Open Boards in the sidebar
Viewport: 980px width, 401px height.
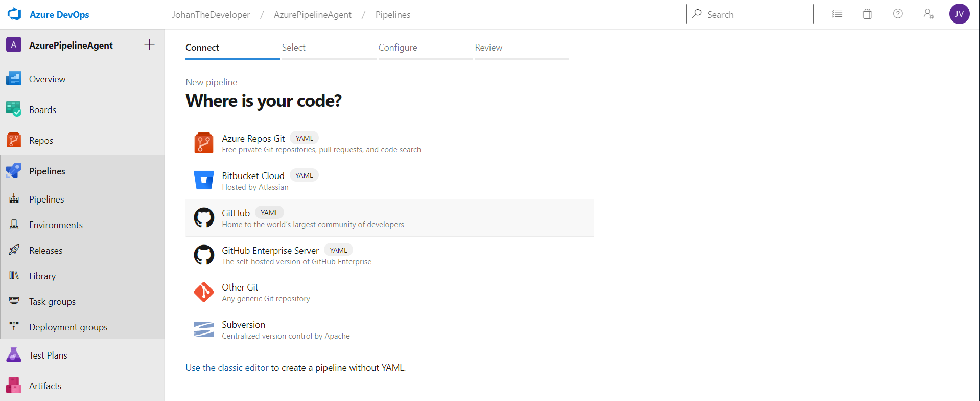(82, 110)
